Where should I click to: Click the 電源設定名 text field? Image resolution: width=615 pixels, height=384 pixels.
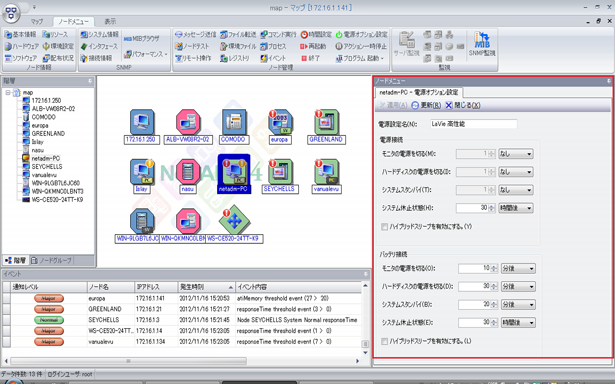point(473,124)
